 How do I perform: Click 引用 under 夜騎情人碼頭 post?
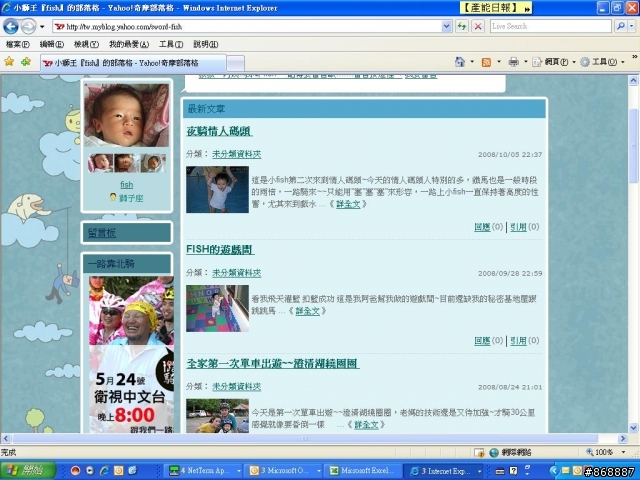click(518, 227)
